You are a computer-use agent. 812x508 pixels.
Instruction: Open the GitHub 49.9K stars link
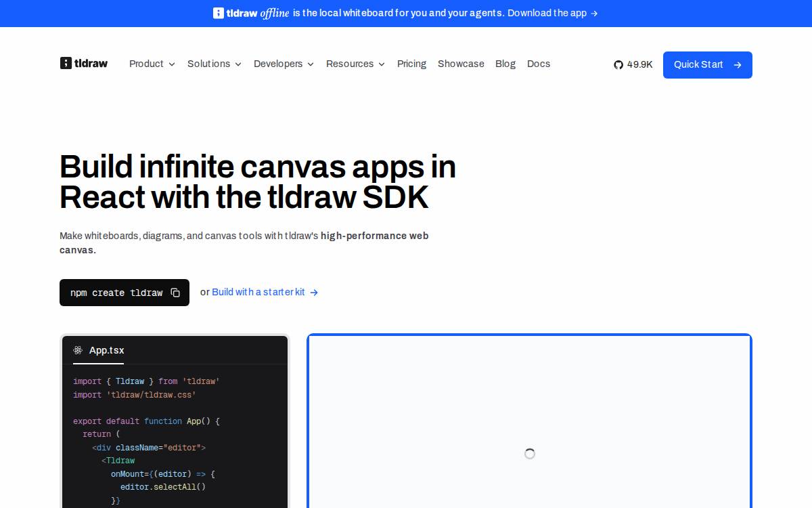pos(633,64)
